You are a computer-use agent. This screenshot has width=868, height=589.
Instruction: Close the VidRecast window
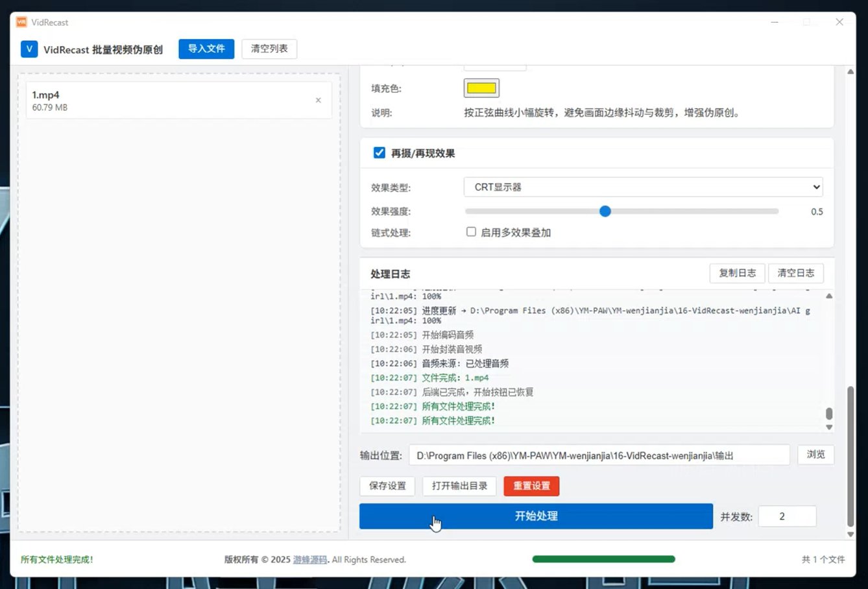(839, 22)
